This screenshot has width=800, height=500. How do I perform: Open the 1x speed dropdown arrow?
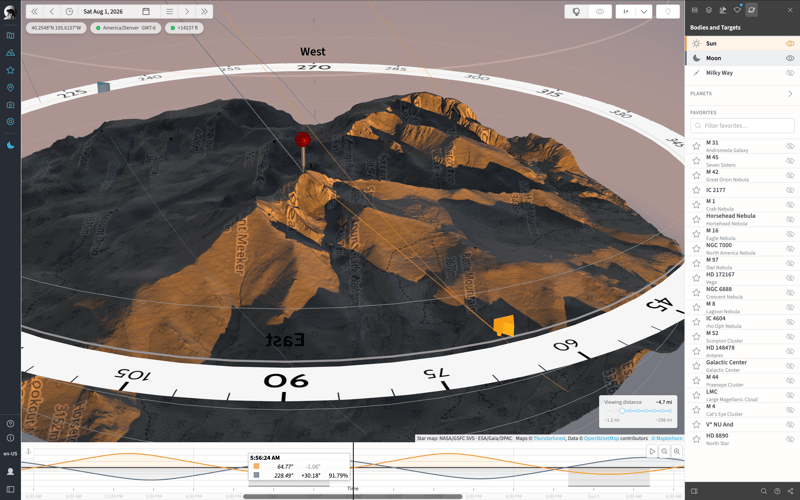[644, 11]
